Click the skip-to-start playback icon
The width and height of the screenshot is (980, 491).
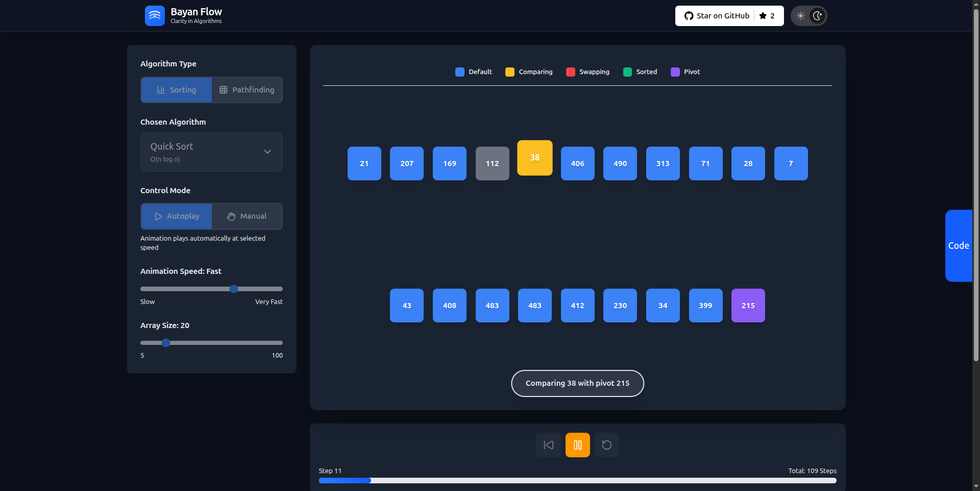pos(548,445)
